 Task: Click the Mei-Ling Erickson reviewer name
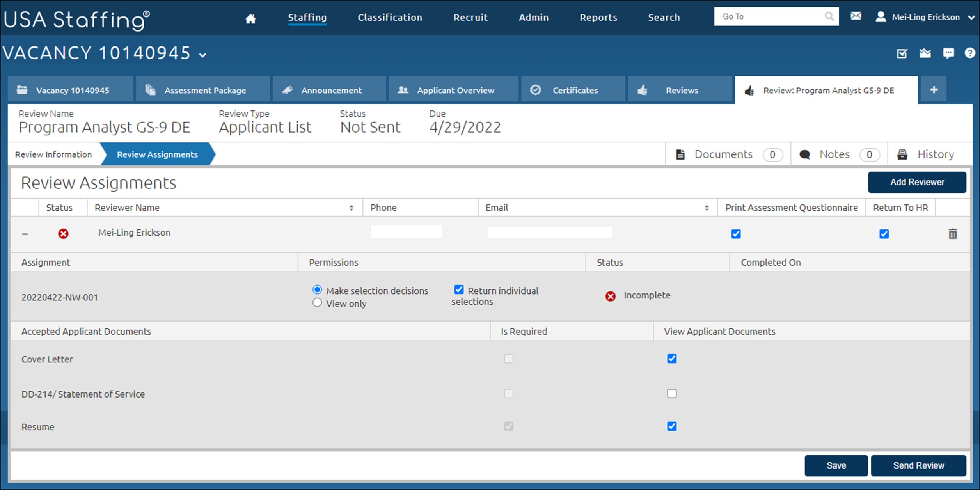[x=134, y=233]
